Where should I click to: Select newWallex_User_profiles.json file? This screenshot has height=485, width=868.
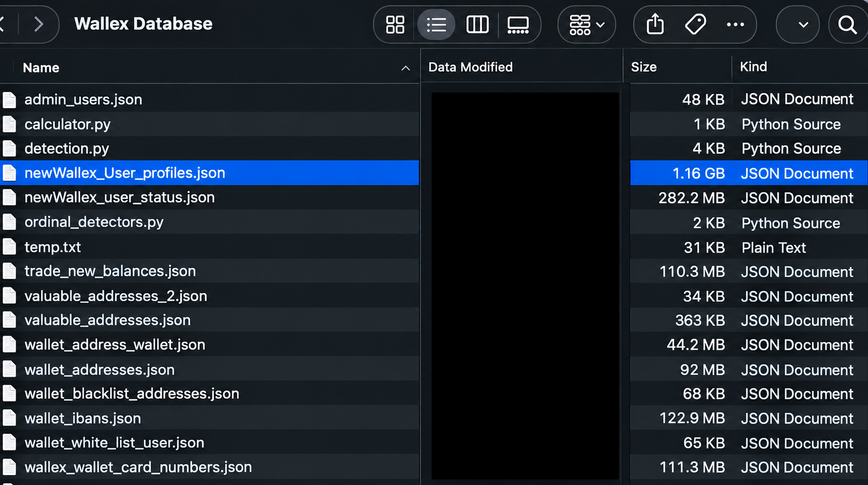209,173
